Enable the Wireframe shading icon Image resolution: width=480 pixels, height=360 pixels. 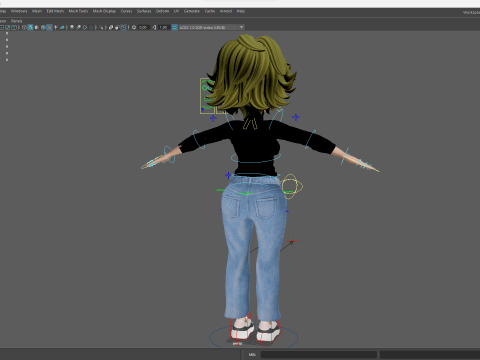coord(24,27)
